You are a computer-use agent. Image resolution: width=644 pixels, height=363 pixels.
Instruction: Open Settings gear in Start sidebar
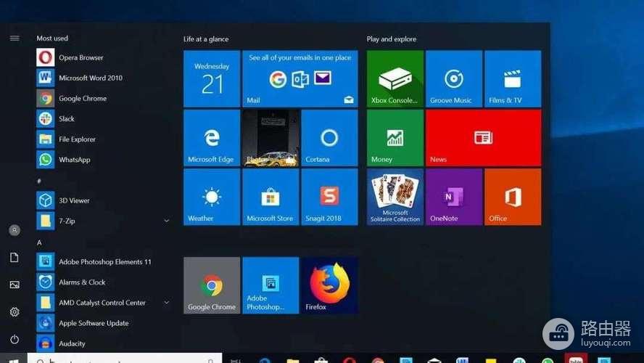point(15,311)
